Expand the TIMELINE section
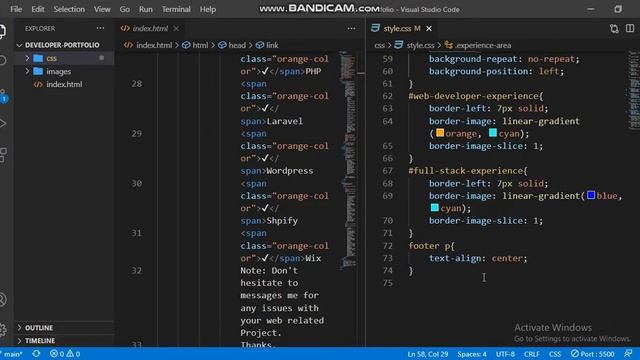 [40, 340]
